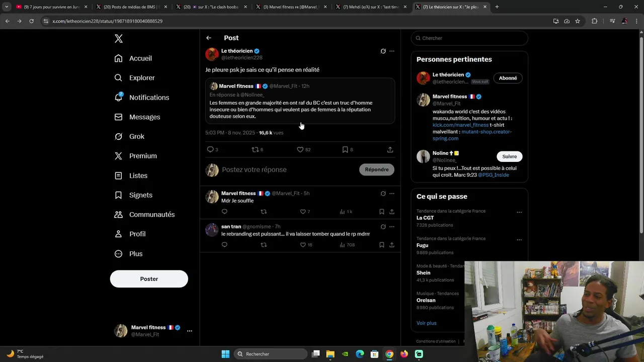Open Profil in sidebar
This screenshot has width=644, height=362.
click(130, 234)
